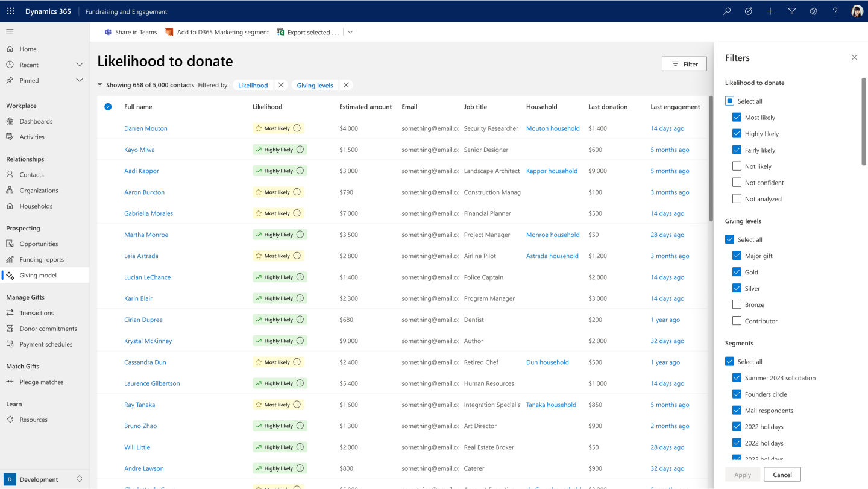The image size is (868, 489).
Task: Click the Cancel button in Filters panel
Action: (782, 475)
